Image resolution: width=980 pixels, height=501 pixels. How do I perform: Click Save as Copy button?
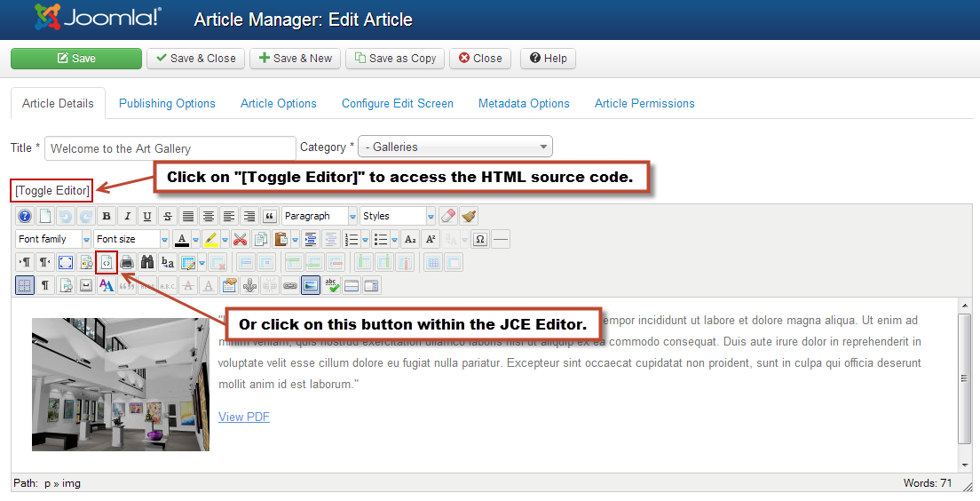click(395, 58)
